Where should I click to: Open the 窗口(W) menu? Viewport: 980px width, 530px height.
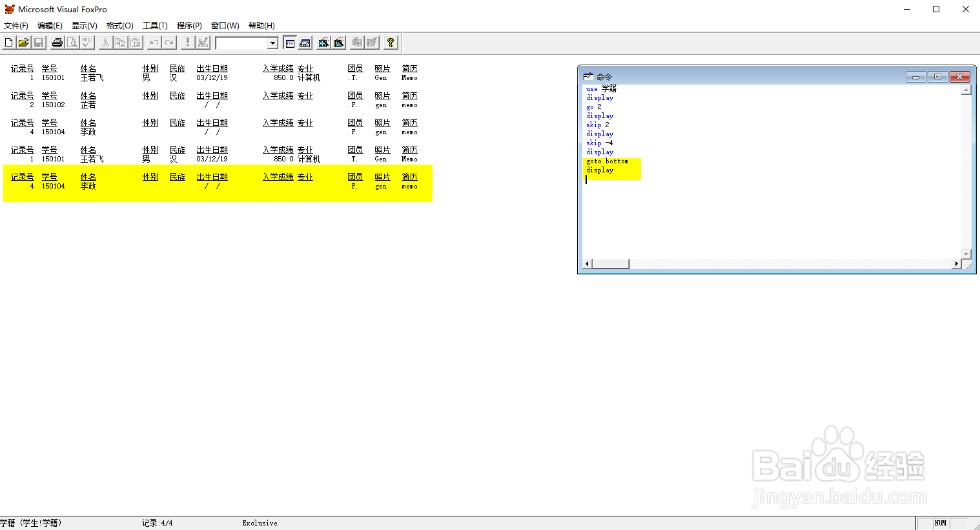click(x=225, y=26)
